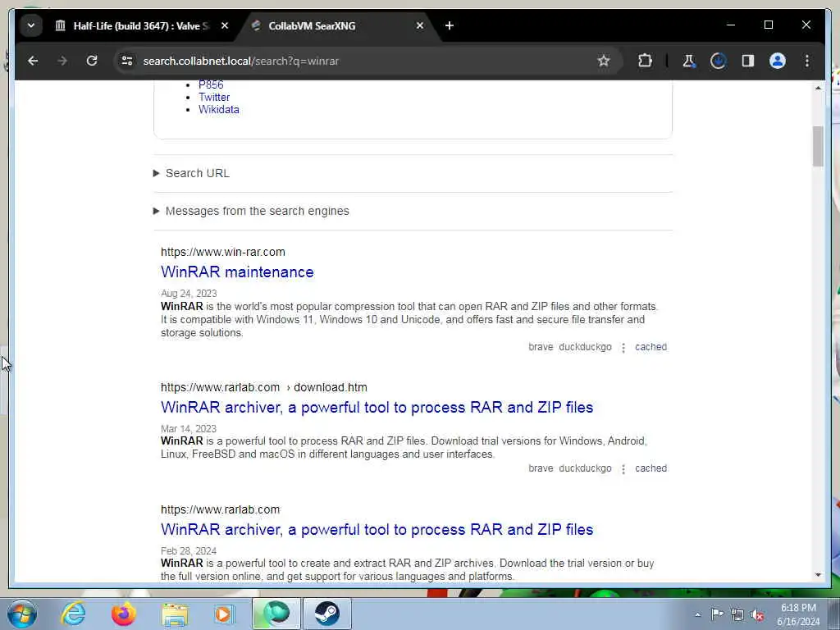The height and width of the screenshot is (630, 840).
Task: Bookmark this page with the star icon
Action: pyautogui.click(x=604, y=61)
